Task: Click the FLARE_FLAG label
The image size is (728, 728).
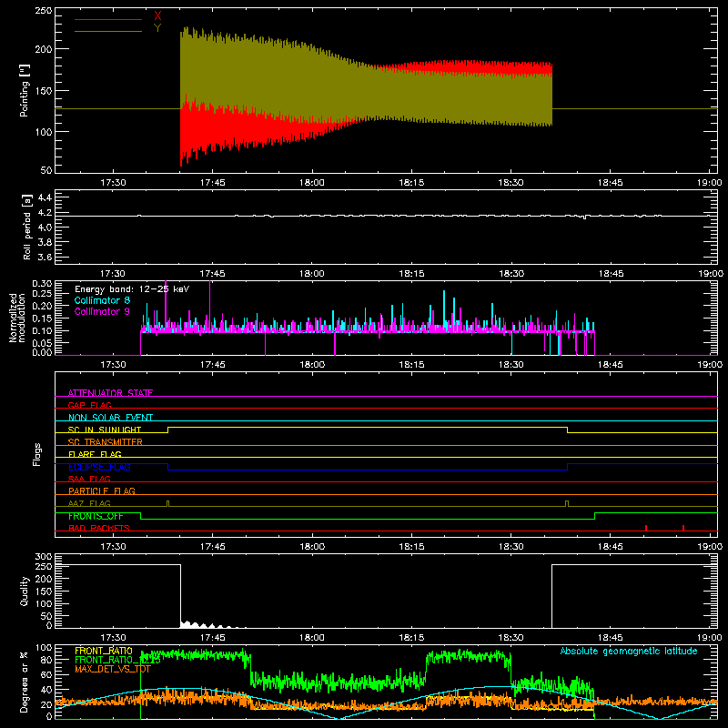Action: point(95,454)
